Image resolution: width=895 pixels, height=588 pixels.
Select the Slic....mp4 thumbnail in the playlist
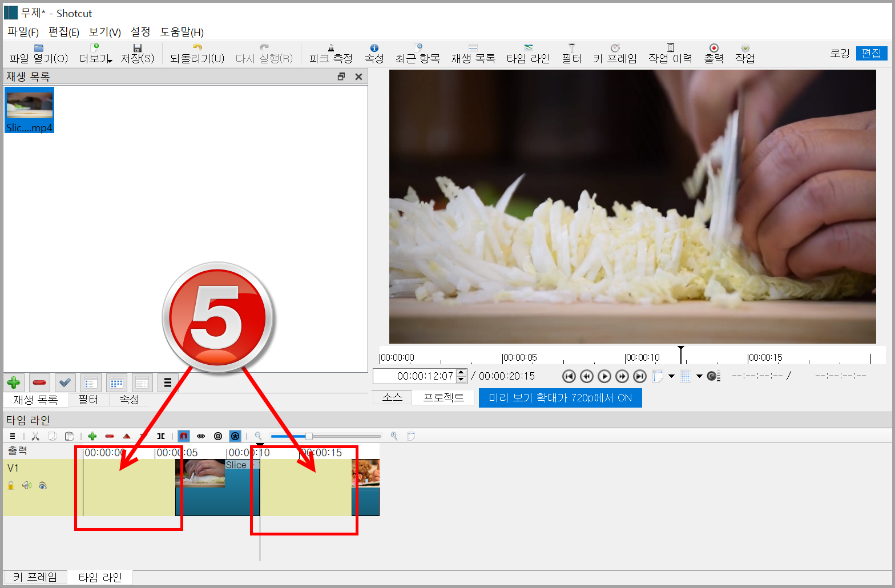[29, 110]
